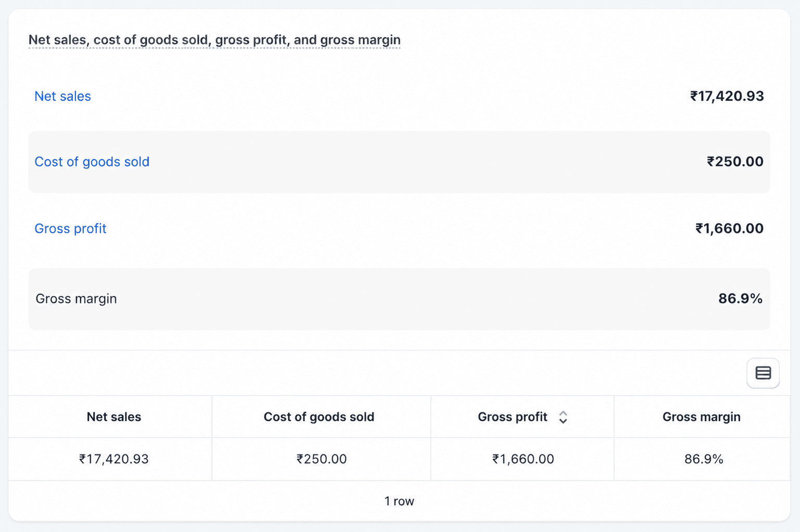Click the bold 86.9% summary value
The image size is (800, 532).
740,299
